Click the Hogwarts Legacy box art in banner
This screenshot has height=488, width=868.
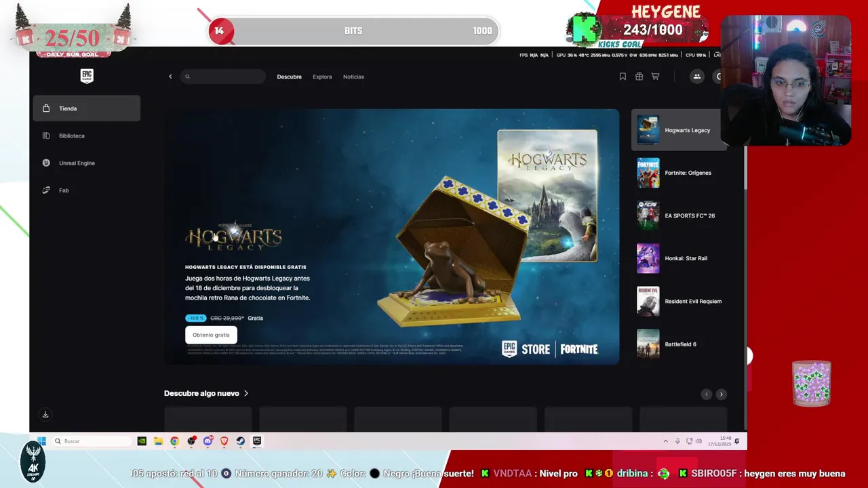tap(547, 196)
